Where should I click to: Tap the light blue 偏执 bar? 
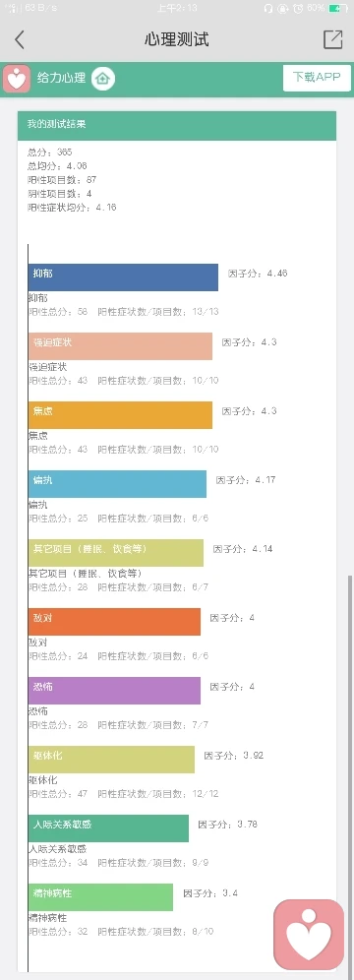(x=117, y=484)
